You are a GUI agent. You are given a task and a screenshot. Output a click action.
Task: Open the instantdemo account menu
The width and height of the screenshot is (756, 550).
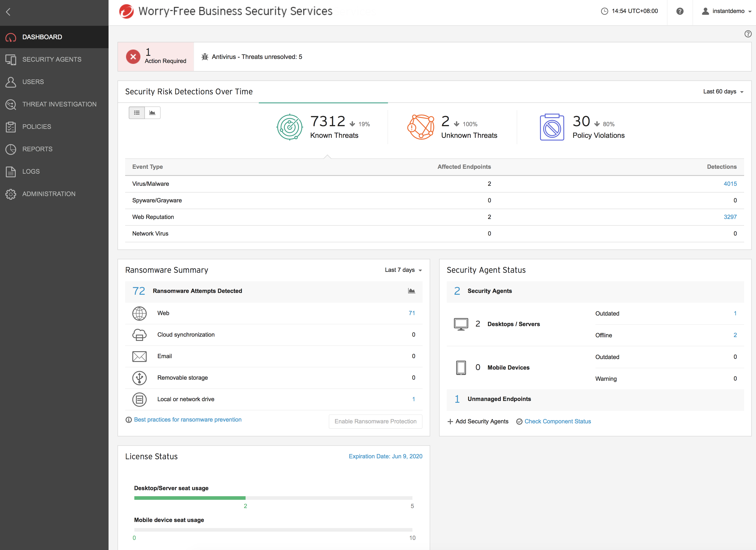tap(727, 11)
